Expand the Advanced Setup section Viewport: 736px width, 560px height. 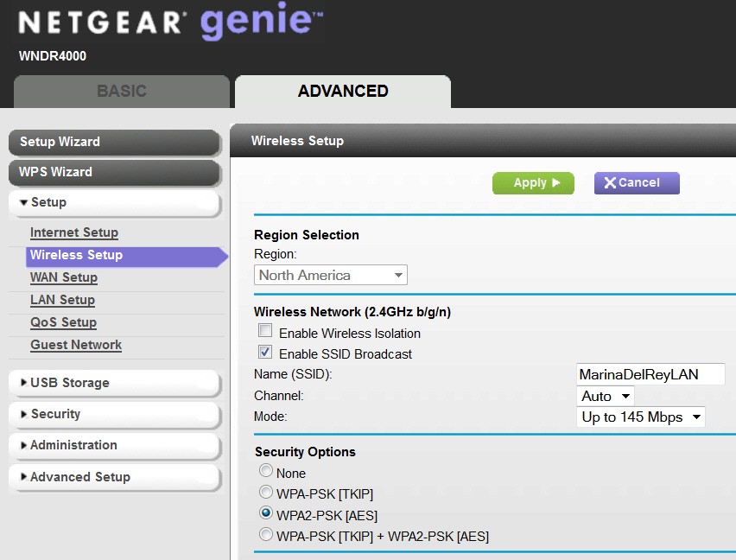(x=114, y=477)
